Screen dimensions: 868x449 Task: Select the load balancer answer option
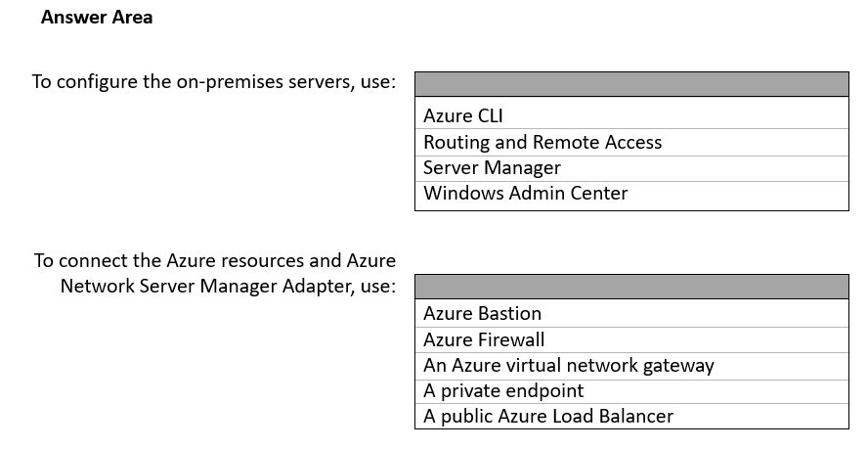tap(547, 416)
